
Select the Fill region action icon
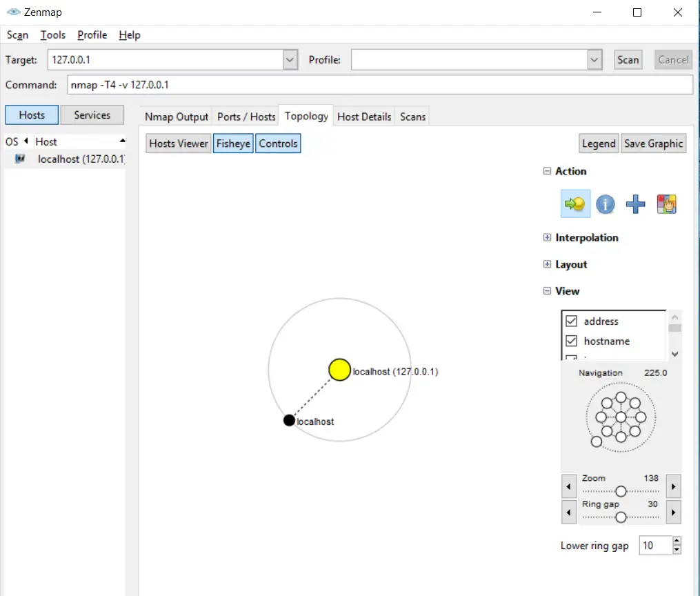(x=666, y=204)
